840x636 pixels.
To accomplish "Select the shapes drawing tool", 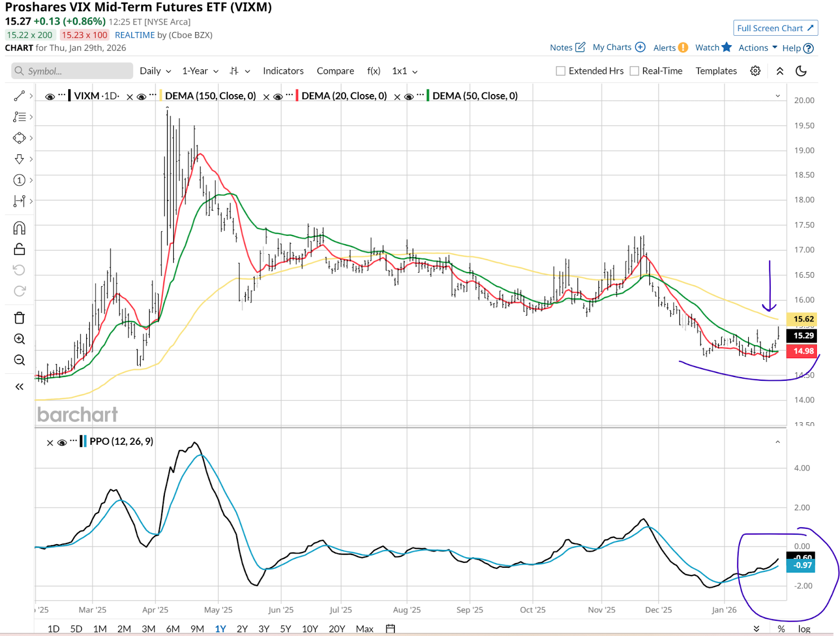I will click(19, 138).
